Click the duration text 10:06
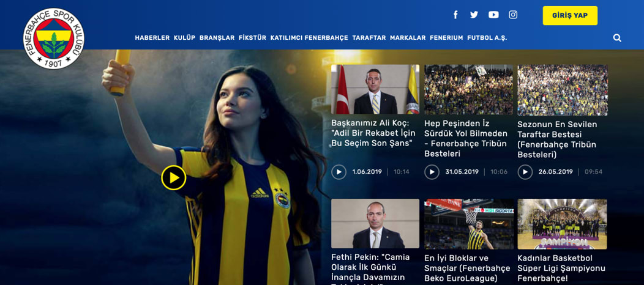The image size is (644, 285). click(498, 172)
